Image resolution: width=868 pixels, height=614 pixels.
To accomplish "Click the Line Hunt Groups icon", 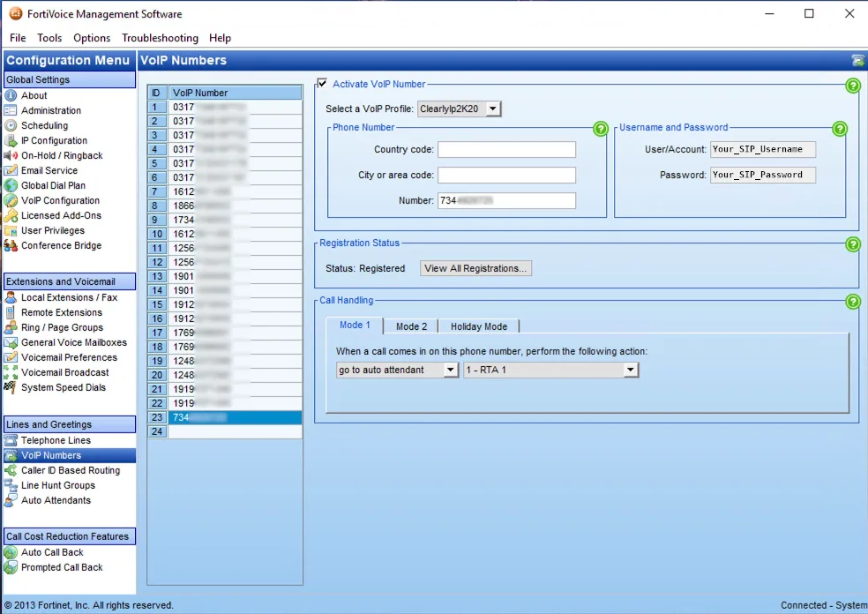I will [11, 485].
